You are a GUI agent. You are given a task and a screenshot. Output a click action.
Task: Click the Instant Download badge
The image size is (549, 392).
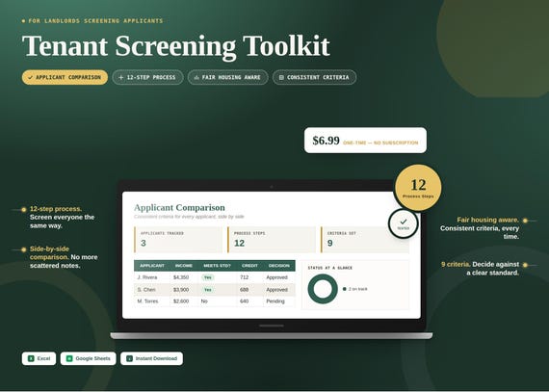(151, 358)
